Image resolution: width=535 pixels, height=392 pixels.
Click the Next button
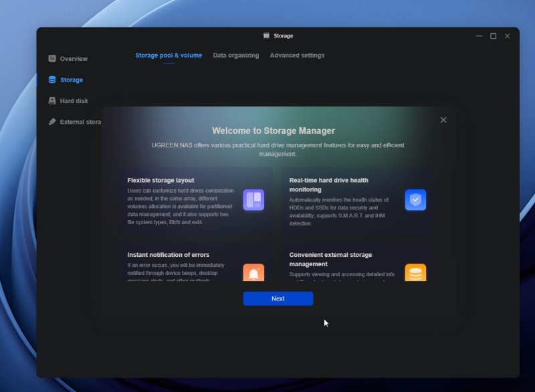(278, 298)
